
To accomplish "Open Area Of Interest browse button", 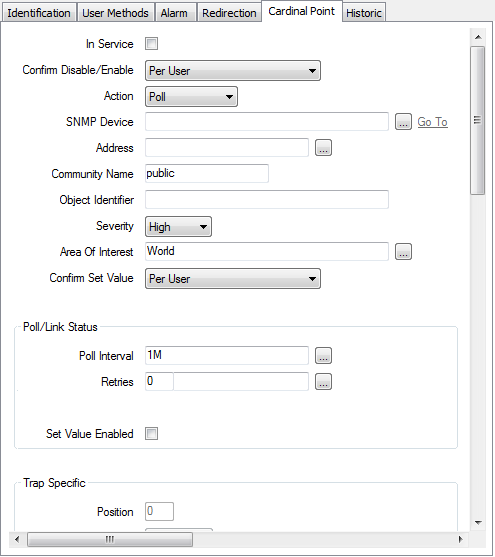I will (x=403, y=252).
